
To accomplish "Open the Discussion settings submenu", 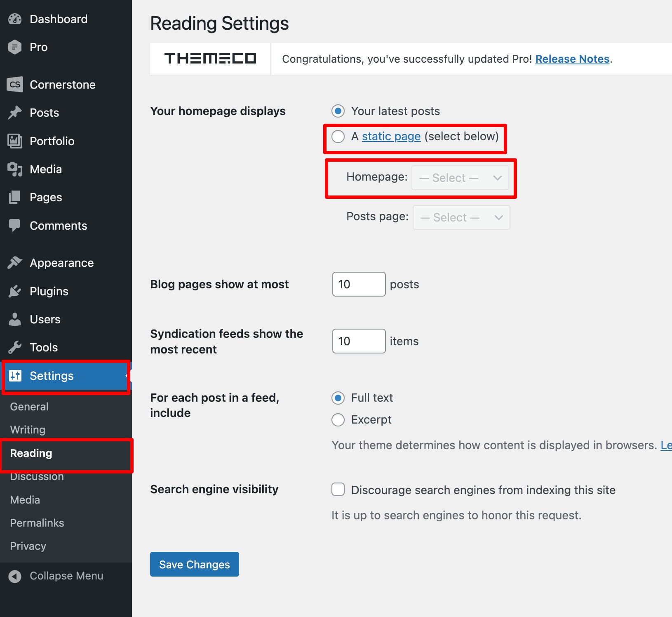I will 37,477.
